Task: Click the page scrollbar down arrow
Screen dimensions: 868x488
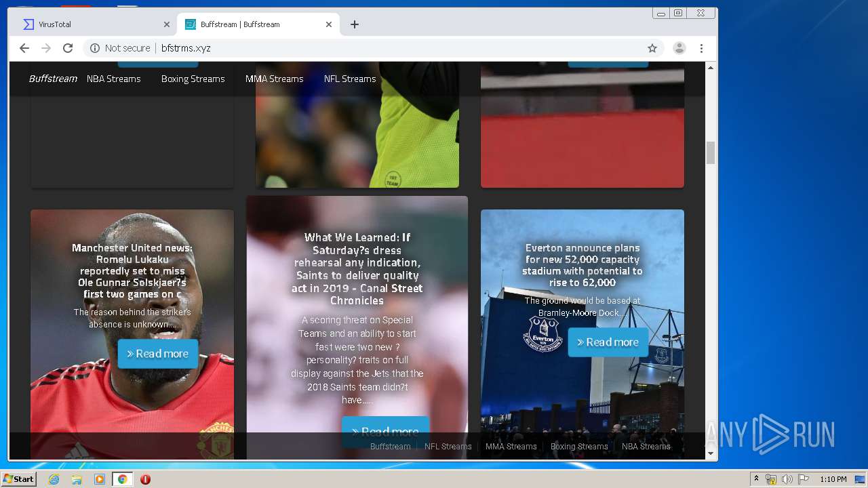Action: 711,453
